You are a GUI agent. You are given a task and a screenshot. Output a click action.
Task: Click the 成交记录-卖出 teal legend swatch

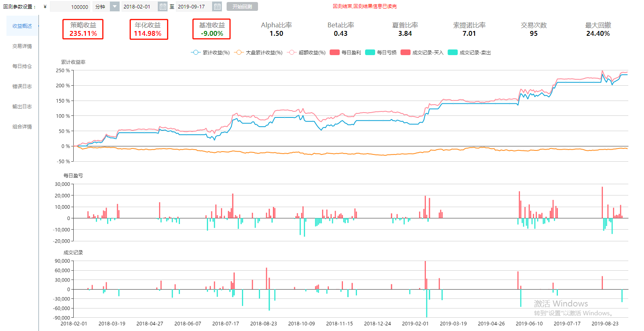coord(453,52)
